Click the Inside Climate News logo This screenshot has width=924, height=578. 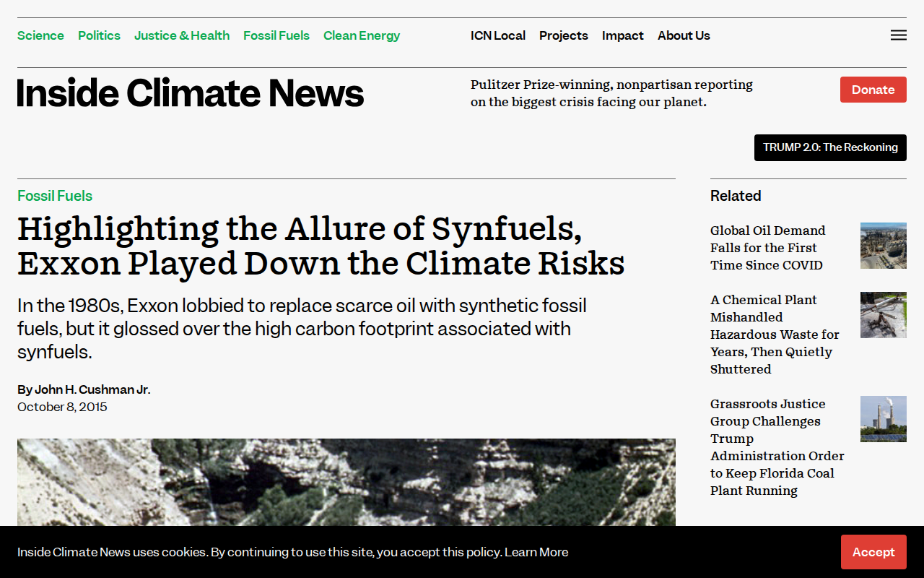(x=191, y=93)
